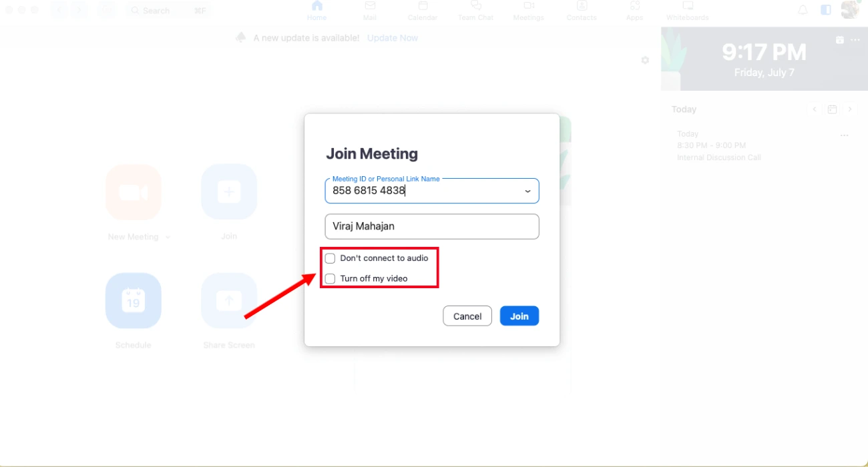The height and width of the screenshot is (467, 868).
Task: Click the Update Now link
Action: click(x=393, y=38)
